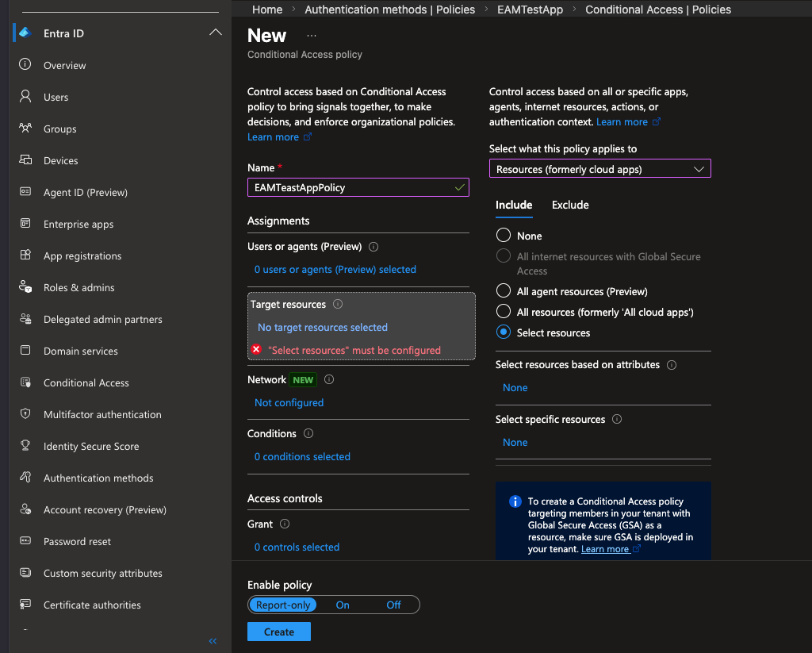
Task: Click the Conditional Access sidebar icon
Action: pyautogui.click(x=25, y=382)
